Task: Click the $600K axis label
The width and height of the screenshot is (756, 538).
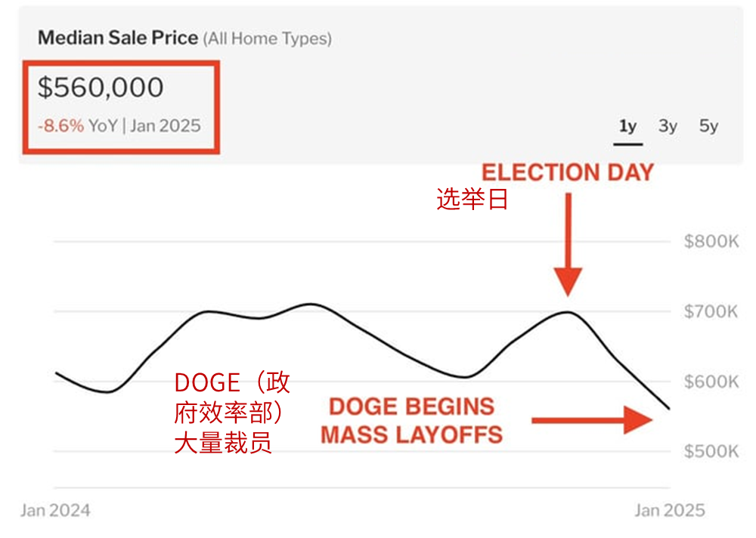Action: [711, 382]
